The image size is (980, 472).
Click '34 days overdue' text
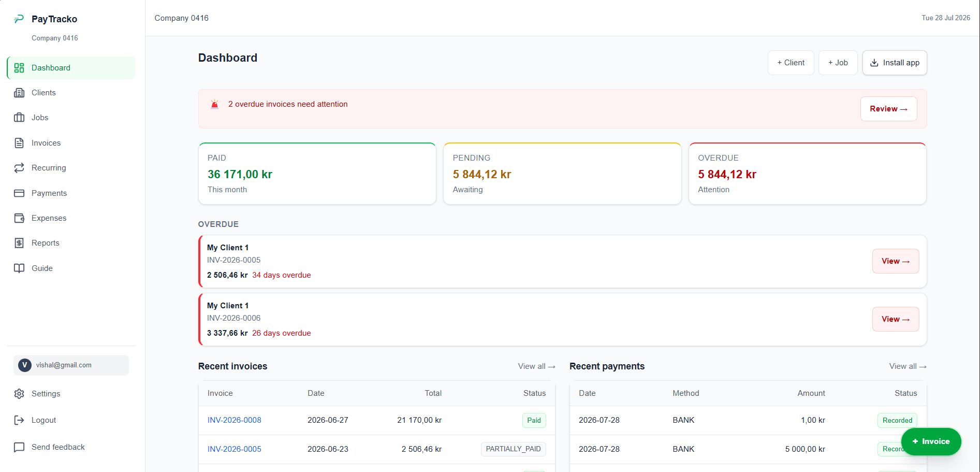(x=282, y=275)
